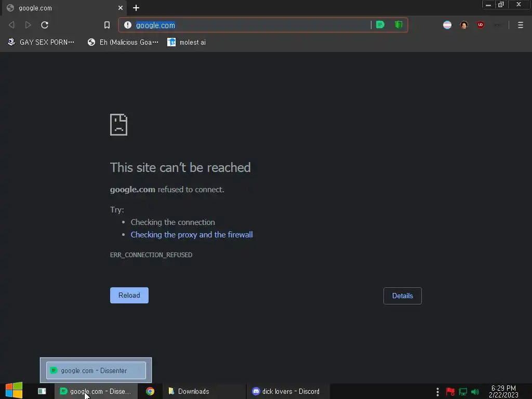The width and height of the screenshot is (532, 399).
Task: Click 'Checking the connection' bullet text
Action: (x=172, y=222)
